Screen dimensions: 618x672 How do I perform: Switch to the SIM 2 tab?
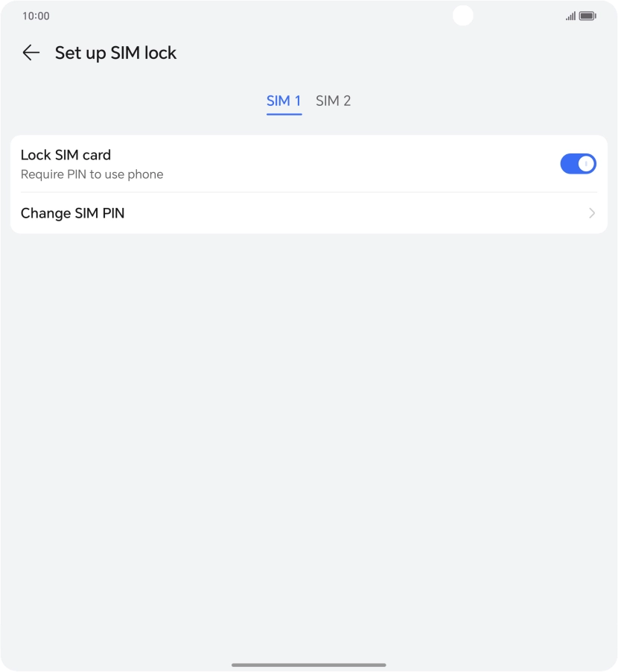[333, 101]
